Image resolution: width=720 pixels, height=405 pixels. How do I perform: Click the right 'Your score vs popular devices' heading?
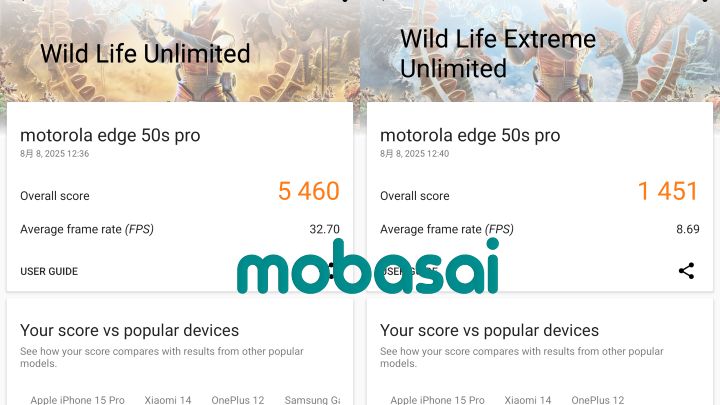coord(490,330)
